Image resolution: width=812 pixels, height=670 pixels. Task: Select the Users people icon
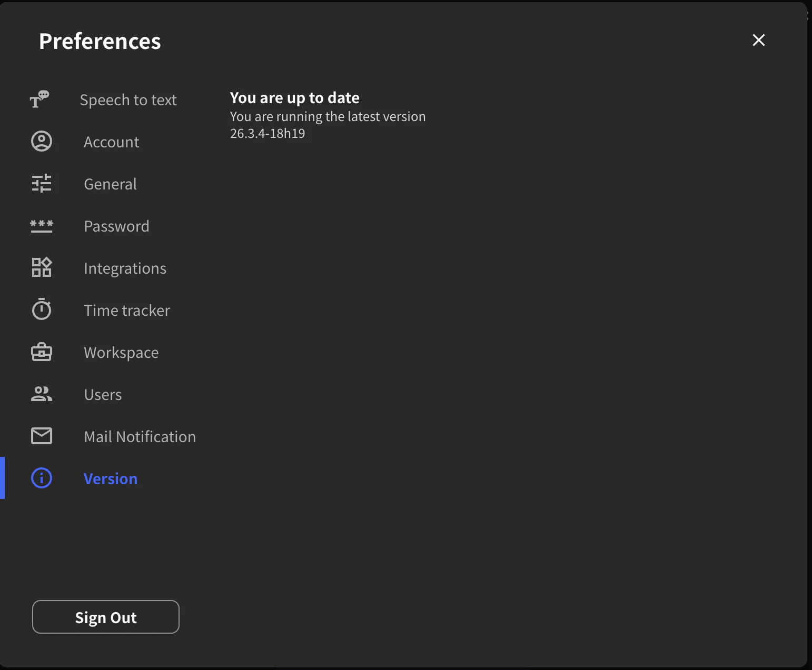tap(42, 394)
